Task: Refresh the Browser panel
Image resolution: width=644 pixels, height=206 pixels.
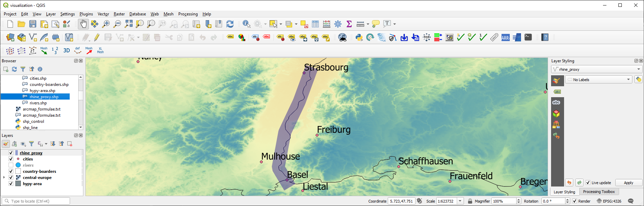Action: coord(14,69)
